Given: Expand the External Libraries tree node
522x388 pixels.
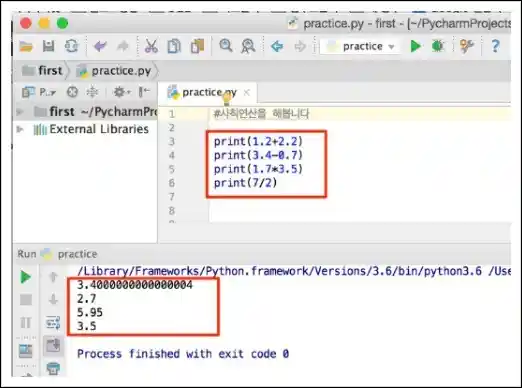Looking at the screenshot, I should click(x=20, y=129).
